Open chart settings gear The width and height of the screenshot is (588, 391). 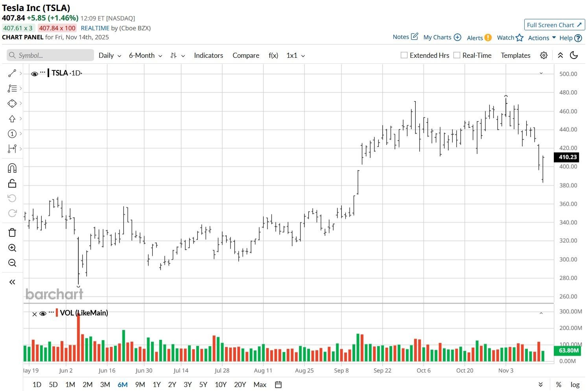coord(544,55)
